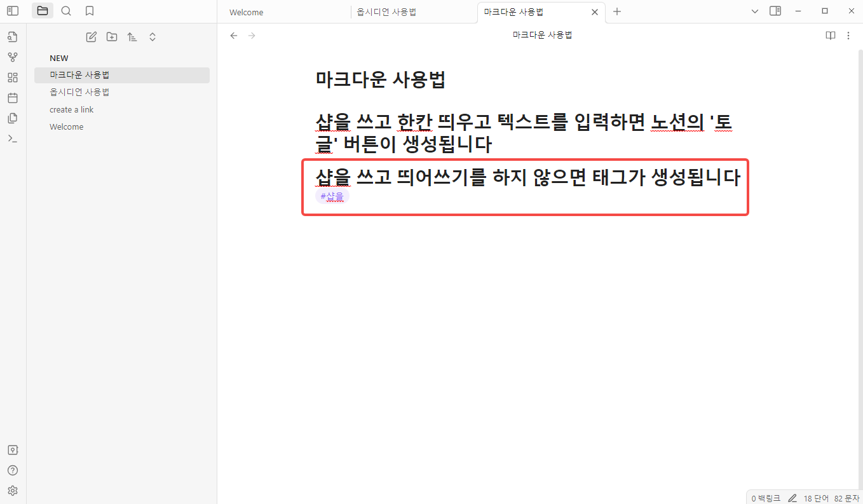Open command palette ribbon icon

point(13,139)
